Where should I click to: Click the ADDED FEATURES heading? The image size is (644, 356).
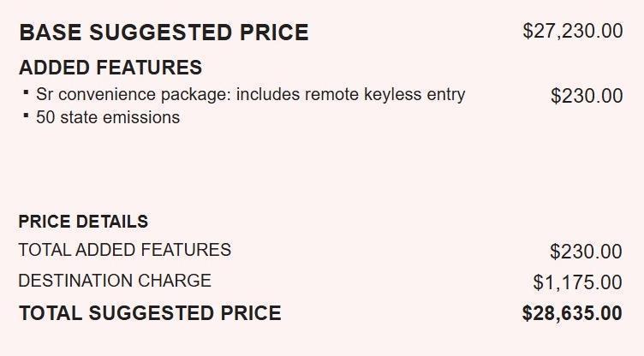click(x=110, y=68)
